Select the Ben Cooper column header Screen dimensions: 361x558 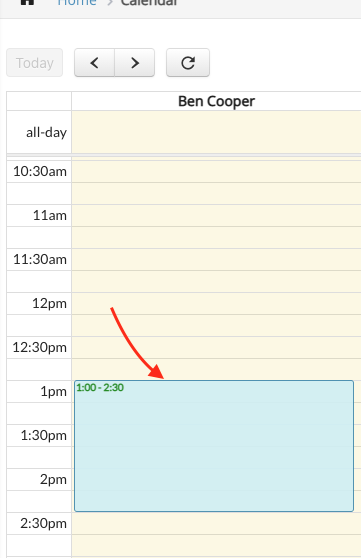point(216,101)
